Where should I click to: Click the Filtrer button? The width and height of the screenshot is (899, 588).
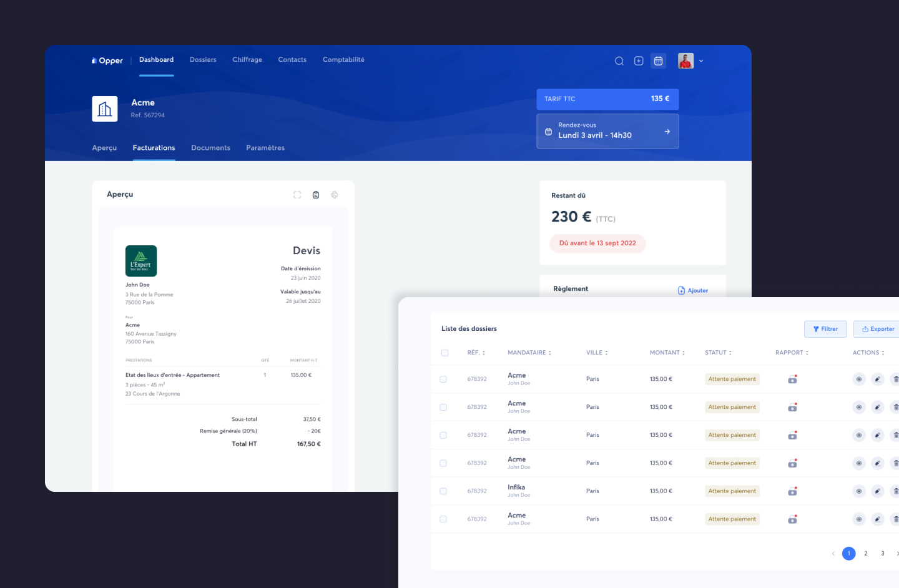(825, 329)
